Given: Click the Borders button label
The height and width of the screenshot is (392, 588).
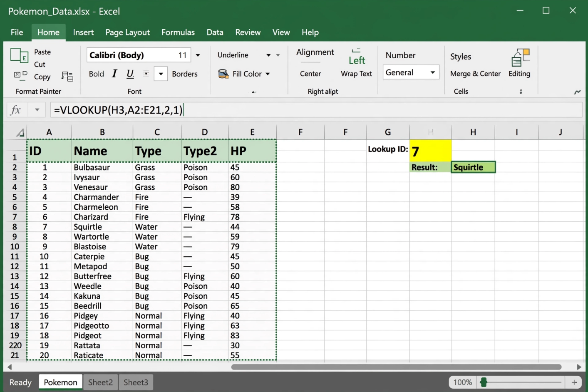Looking at the screenshot, I should click(185, 74).
